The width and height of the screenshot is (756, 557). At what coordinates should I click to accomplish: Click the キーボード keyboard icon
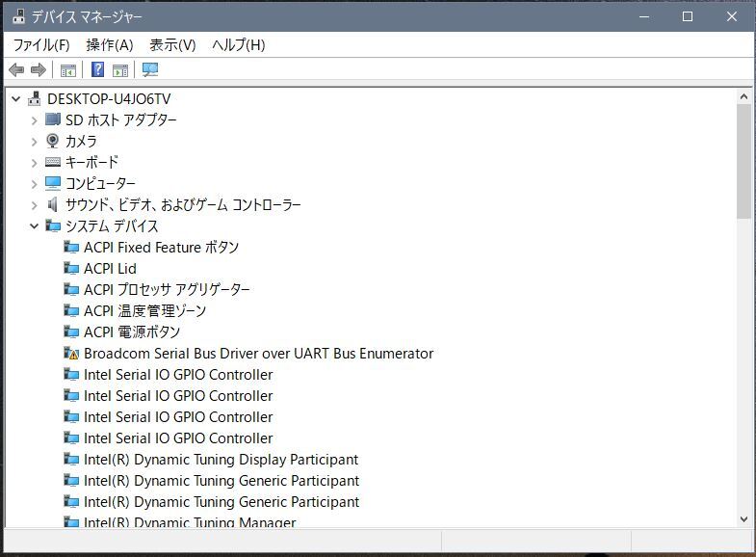(x=53, y=162)
